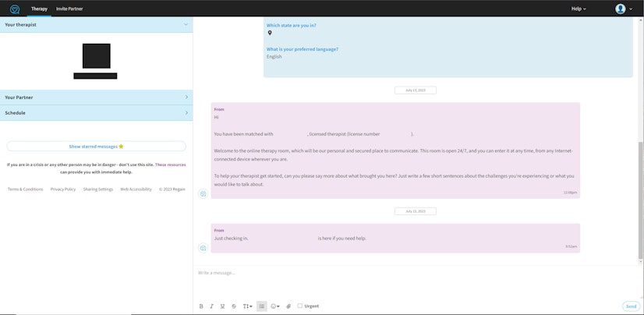
Task: Expand the Schedule section
Action: click(96, 113)
